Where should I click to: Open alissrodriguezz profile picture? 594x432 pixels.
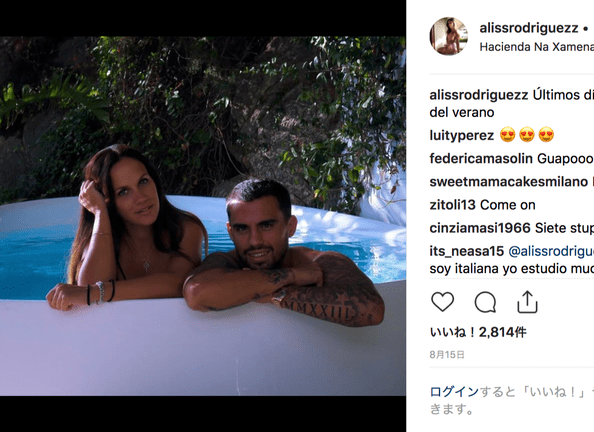449,36
